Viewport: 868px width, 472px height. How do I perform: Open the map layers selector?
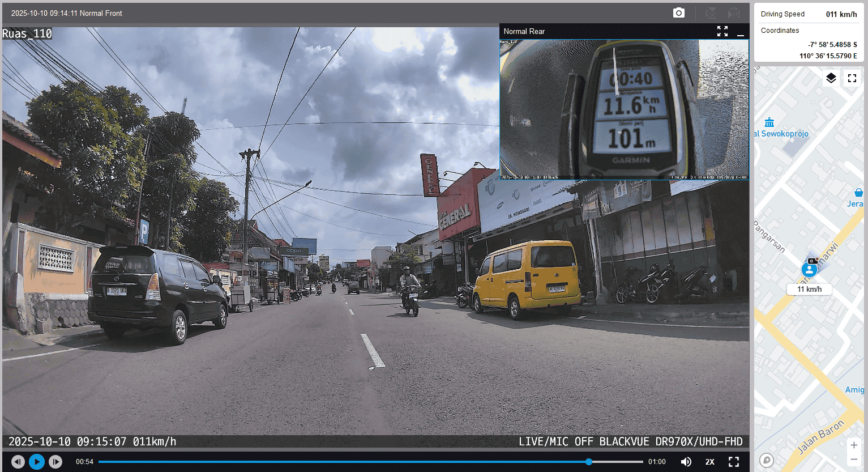[831, 78]
